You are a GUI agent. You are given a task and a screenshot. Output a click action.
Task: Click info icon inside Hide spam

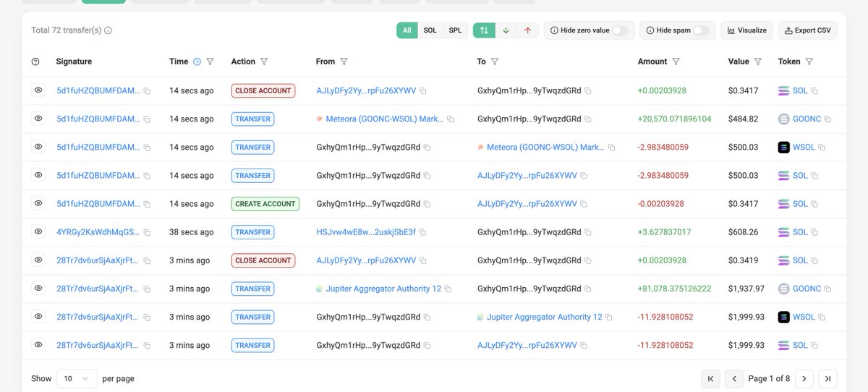click(650, 30)
